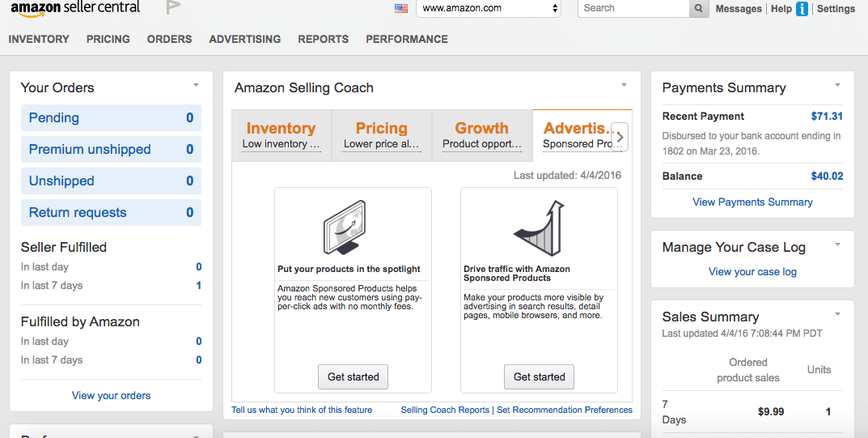Select the Growth coach tab
The height and width of the screenshot is (438, 868).
click(x=481, y=134)
